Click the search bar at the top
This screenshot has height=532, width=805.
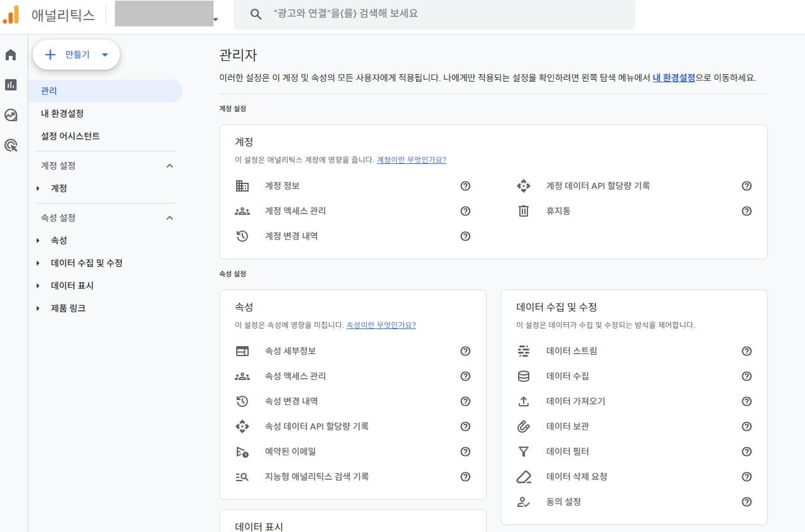tap(433, 14)
